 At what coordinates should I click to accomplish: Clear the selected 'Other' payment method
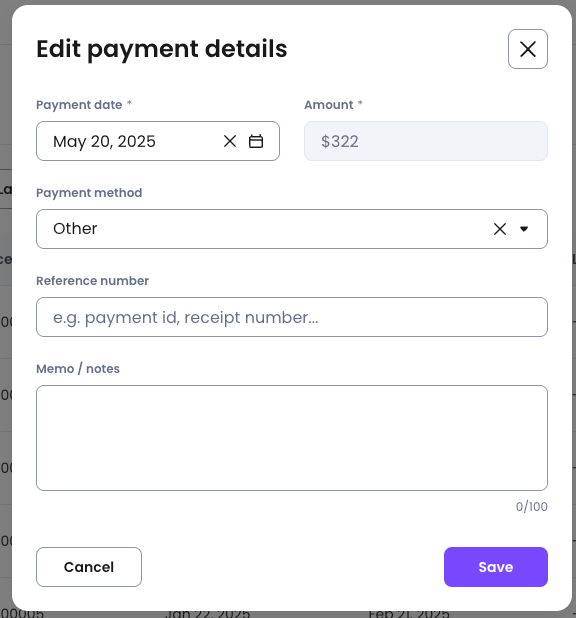pyautogui.click(x=500, y=229)
